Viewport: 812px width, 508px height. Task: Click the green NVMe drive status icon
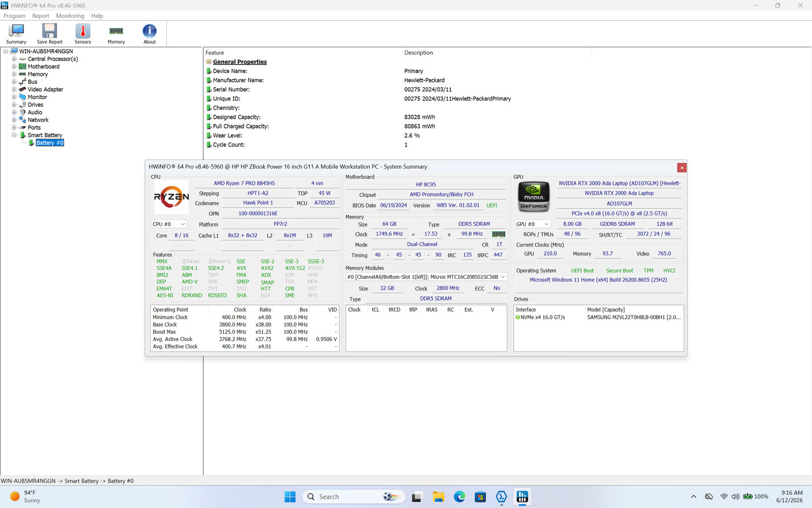click(x=518, y=317)
